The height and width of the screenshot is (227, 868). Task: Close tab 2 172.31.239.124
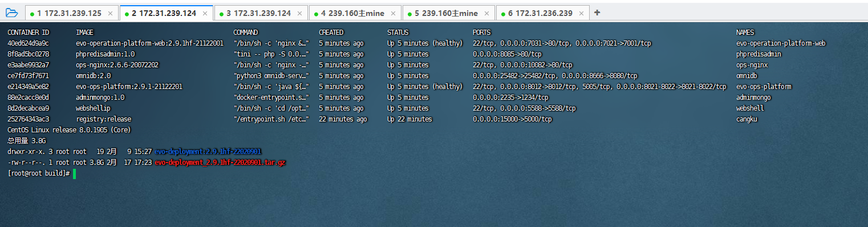205,13
